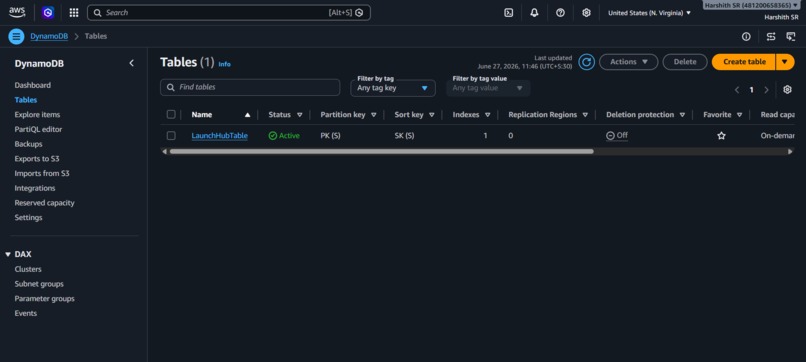Open DAX Subnet groups
The width and height of the screenshot is (806, 362).
point(39,284)
